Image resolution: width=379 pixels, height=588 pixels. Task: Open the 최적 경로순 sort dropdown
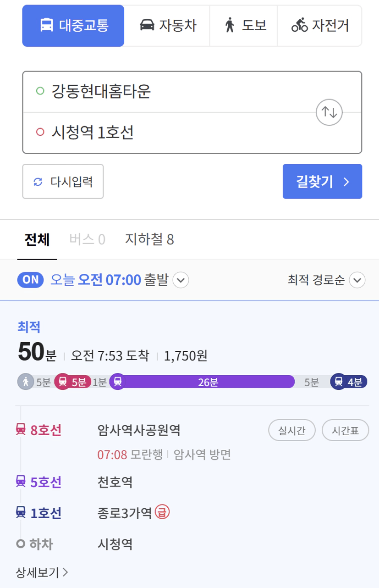click(x=326, y=279)
